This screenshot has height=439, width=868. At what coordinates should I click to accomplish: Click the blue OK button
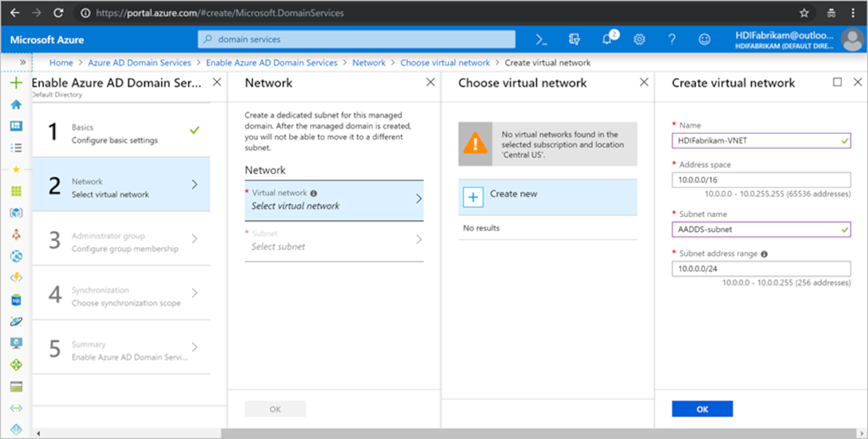tap(702, 409)
